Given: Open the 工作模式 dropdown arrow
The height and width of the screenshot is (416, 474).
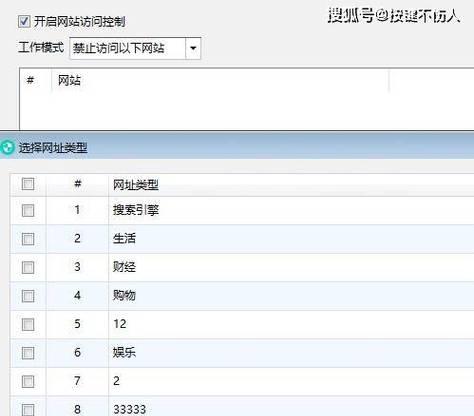Looking at the screenshot, I should [193, 48].
